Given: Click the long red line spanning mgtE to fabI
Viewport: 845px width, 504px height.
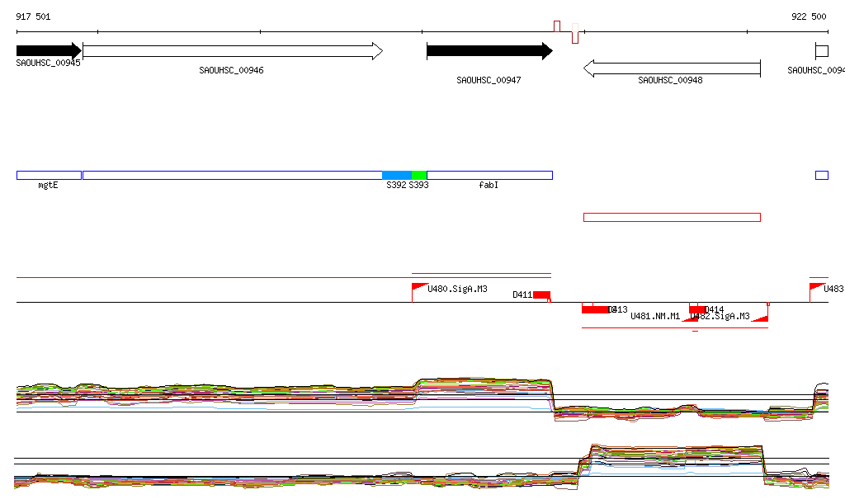Looking at the screenshot, I should click(284, 278).
